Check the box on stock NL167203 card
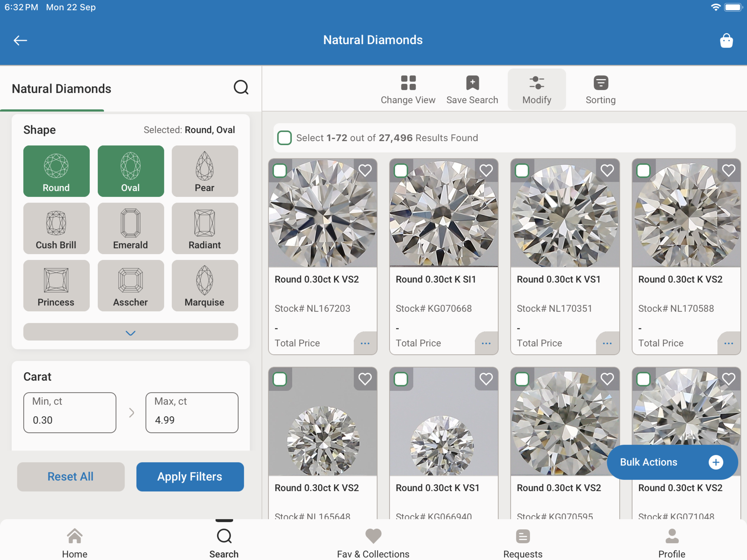Viewport: 747px width, 560px height. [280, 171]
